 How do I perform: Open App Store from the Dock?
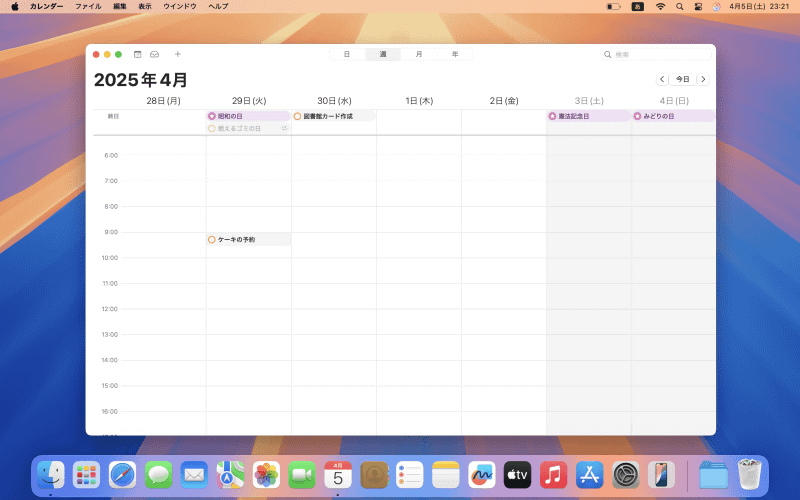pos(589,475)
